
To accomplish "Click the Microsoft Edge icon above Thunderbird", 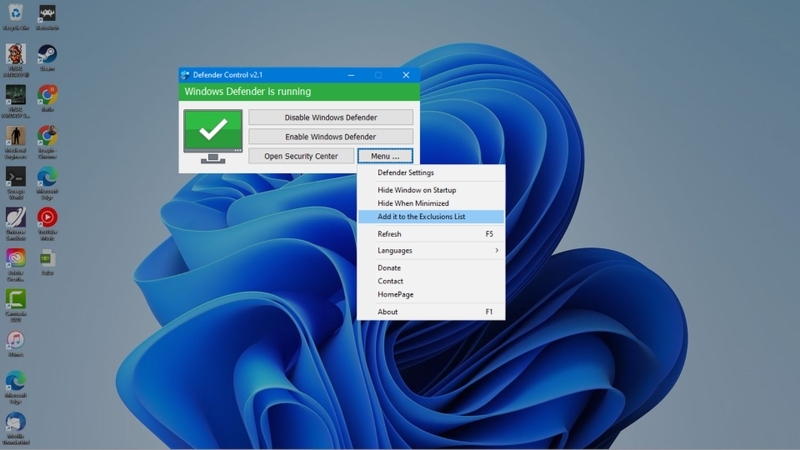I will click(16, 387).
